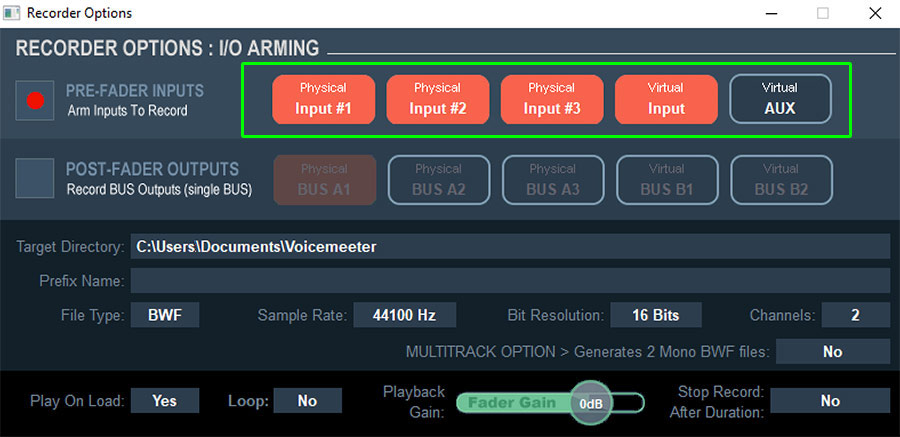Select Physical BUS A2 output
Screen dimensions: 900x437
(x=439, y=180)
